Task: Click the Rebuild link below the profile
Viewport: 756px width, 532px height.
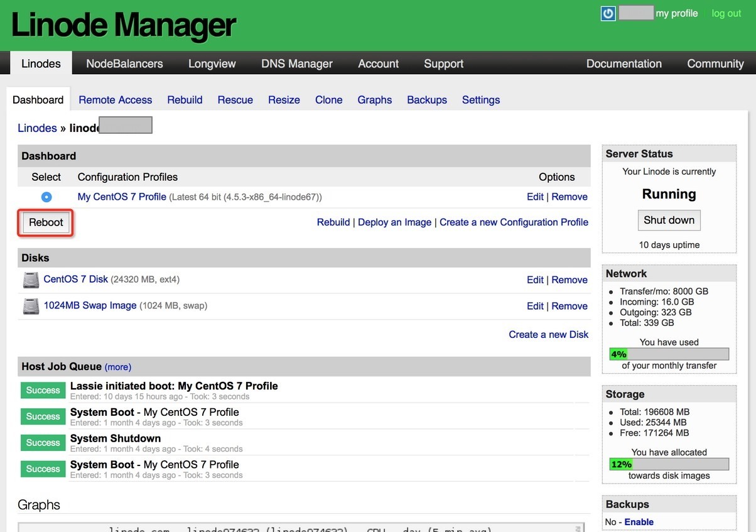Action: tap(333, 222)
